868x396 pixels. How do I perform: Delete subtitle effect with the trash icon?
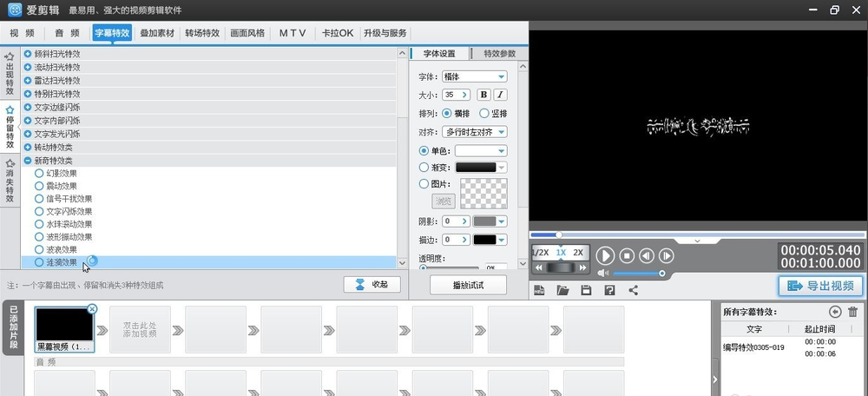coord(852,312)
